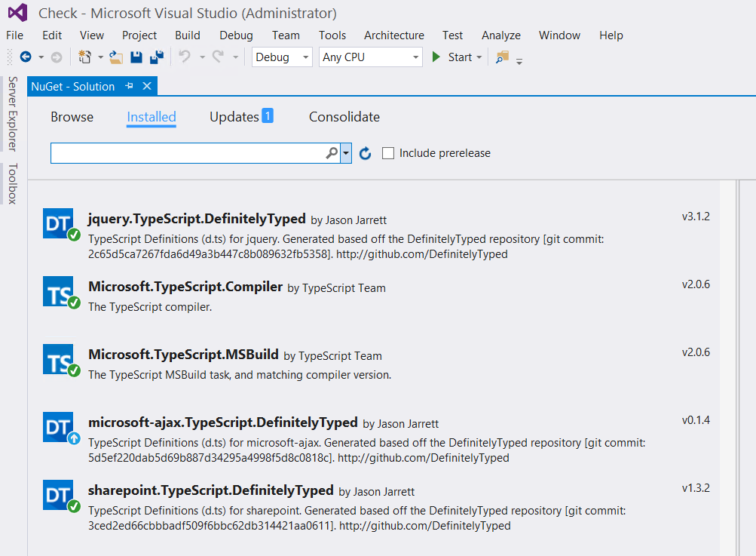Click inside the NuGet search field
This screenshot has width=756, height=556.
click(187, 153)
